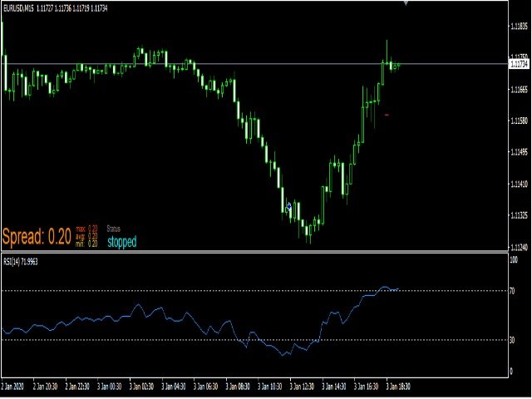Click price axis label 1.11580
This screenshot has width=532, height=399.
point(519,121)
